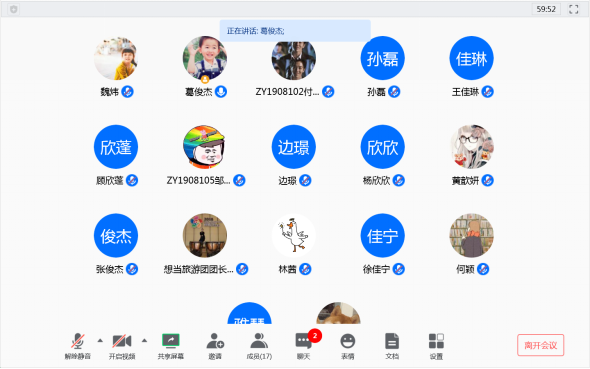The width and height of the screenshot is (590, 369).
Task: Start 共享屏幕 screen sharing
Action: tap(170, 346)
